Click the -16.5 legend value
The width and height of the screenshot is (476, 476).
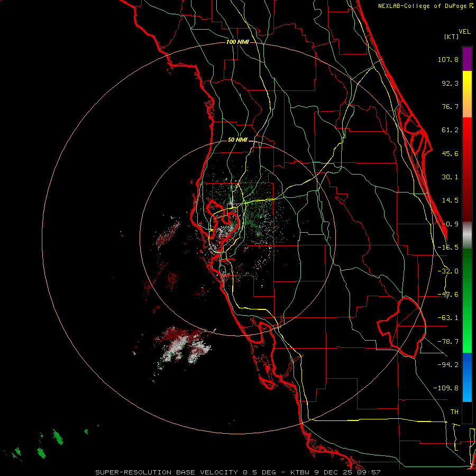pos(448,248)
